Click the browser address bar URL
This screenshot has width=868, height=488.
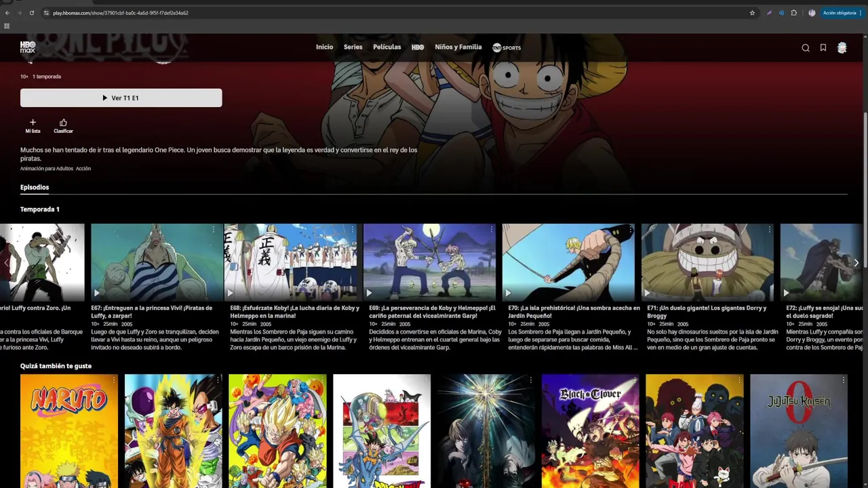tap(121, 13)
